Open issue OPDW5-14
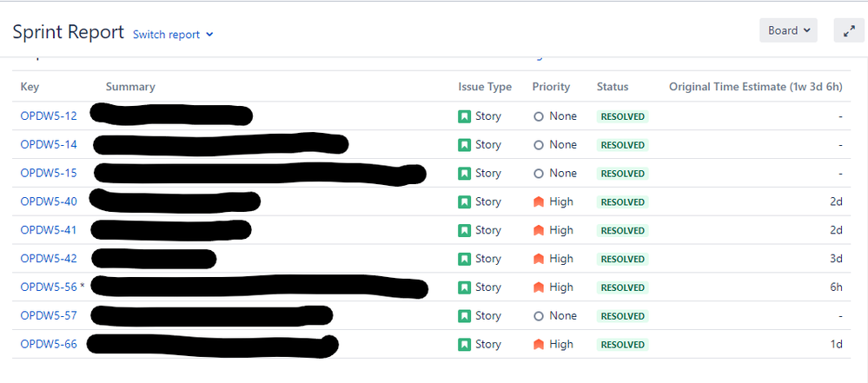868x383 pixels. click(49, 144)
